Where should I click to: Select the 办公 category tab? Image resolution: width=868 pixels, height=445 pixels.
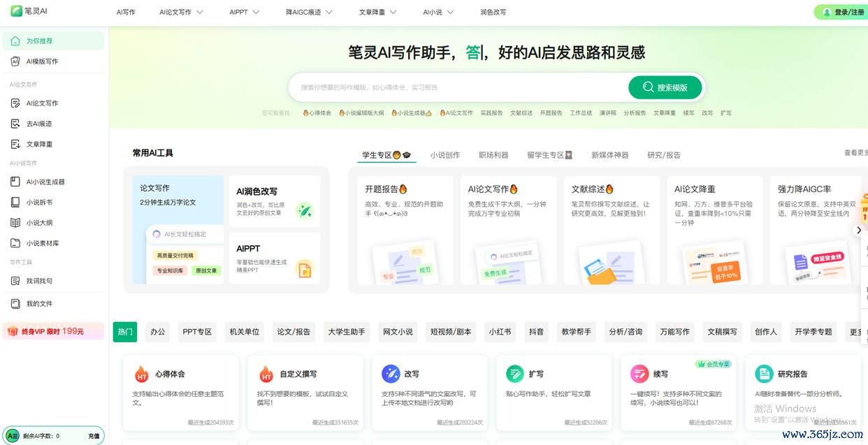pyautogui.click(x=158, y=332)
